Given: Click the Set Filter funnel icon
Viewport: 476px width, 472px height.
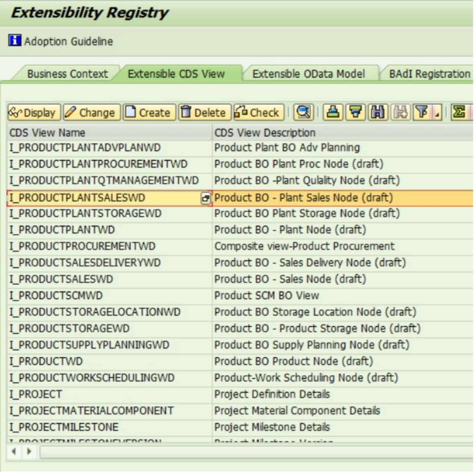Looking at the screenshot, I should (422, 112).
